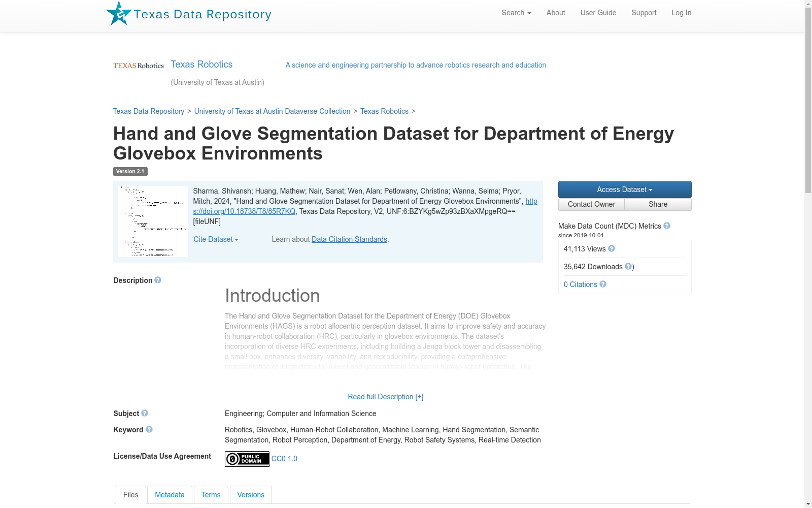Click the Contact Owner button

click(x=592, y=204)
